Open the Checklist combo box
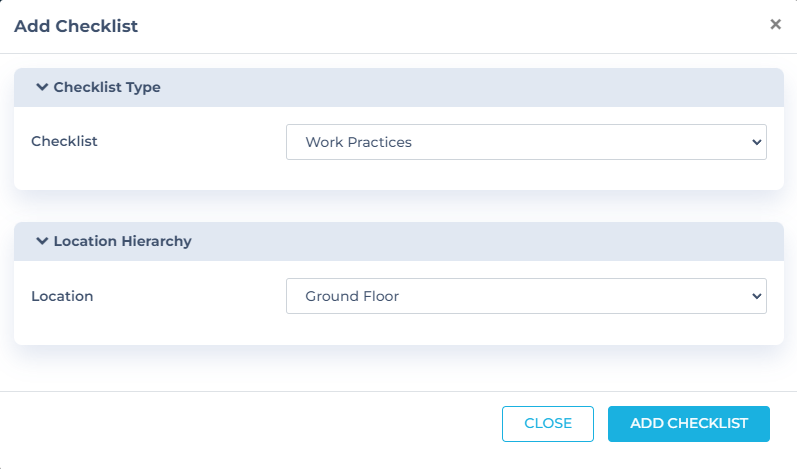 [526, 142]
